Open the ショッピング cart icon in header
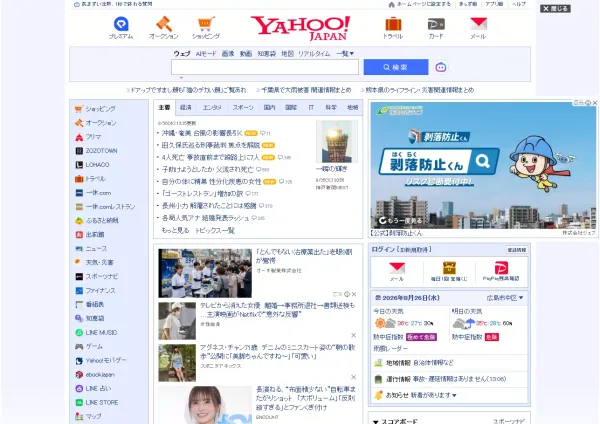 pyautogui.click(x=206, y=24)
